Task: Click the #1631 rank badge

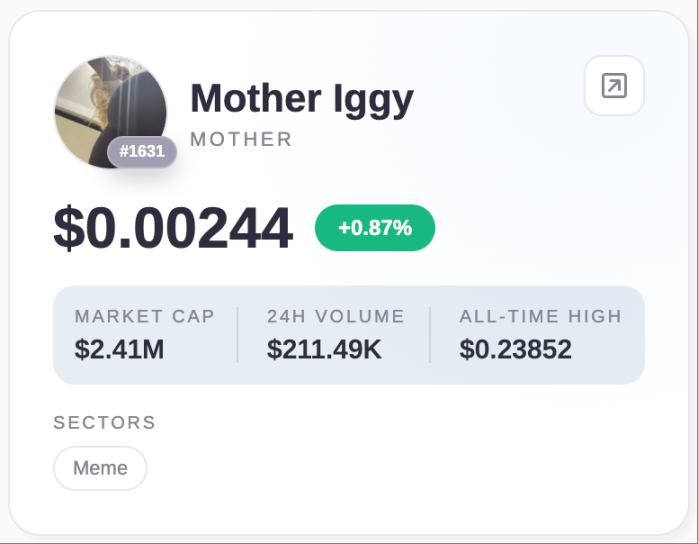Action: (142, 152)
